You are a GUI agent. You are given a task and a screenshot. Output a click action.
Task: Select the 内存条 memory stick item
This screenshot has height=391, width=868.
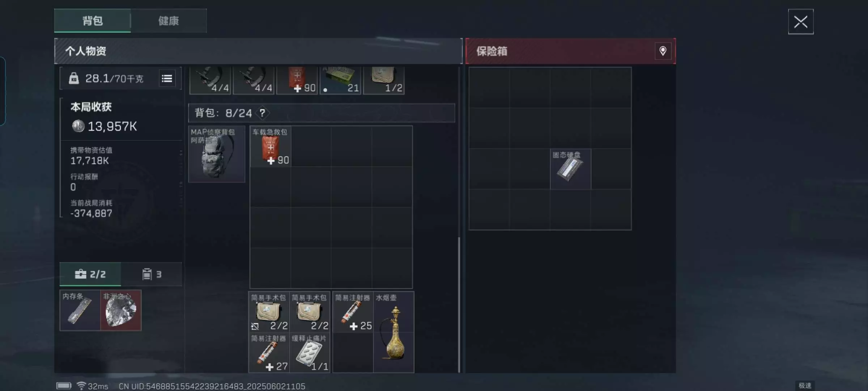pyautogui.click(x=80, y=310)
